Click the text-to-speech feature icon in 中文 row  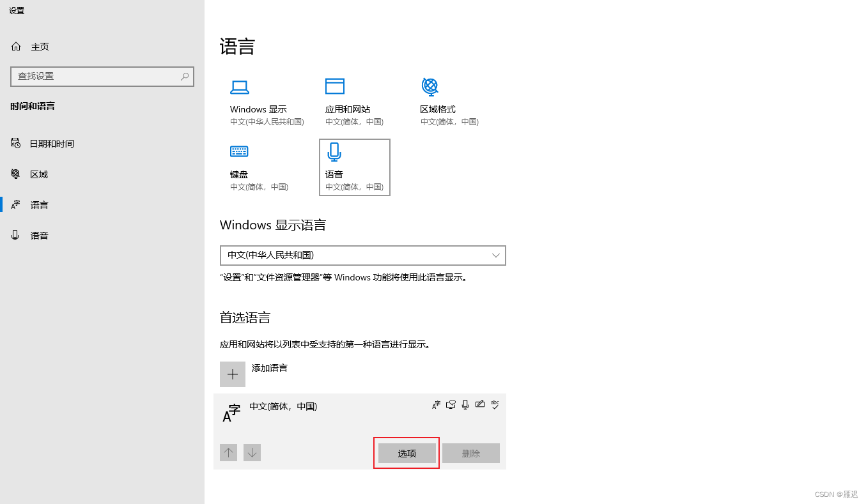[x=451, y=404]
